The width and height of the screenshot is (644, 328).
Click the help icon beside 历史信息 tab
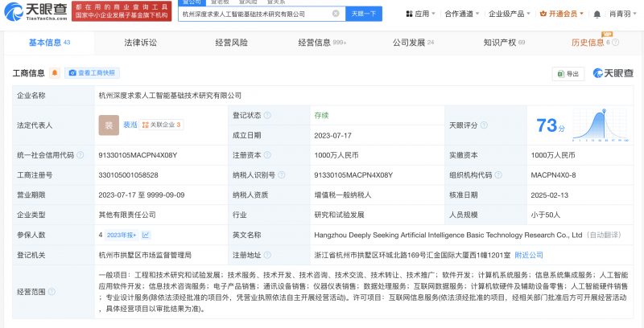pos(615,43)
